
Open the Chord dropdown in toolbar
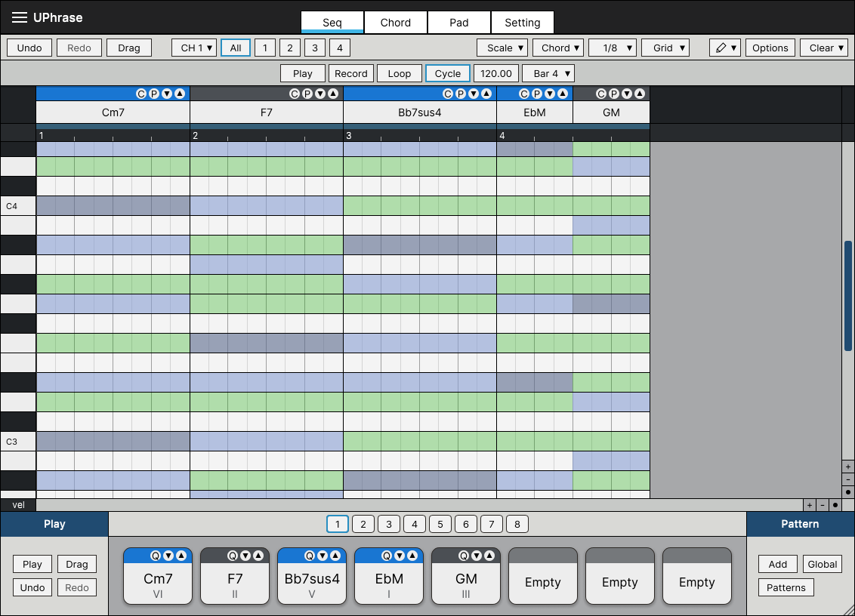click(x=558, y=48)
